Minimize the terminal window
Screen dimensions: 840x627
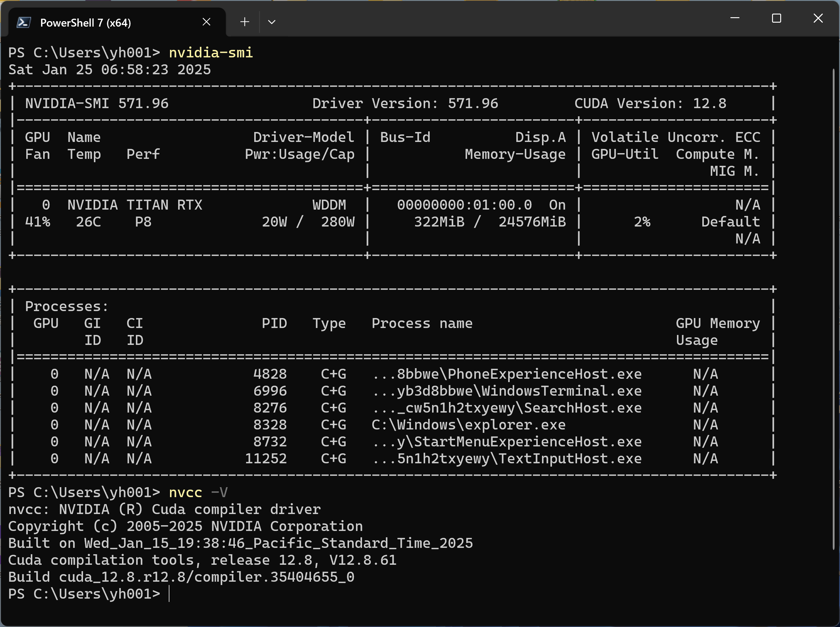pos(735,18)
